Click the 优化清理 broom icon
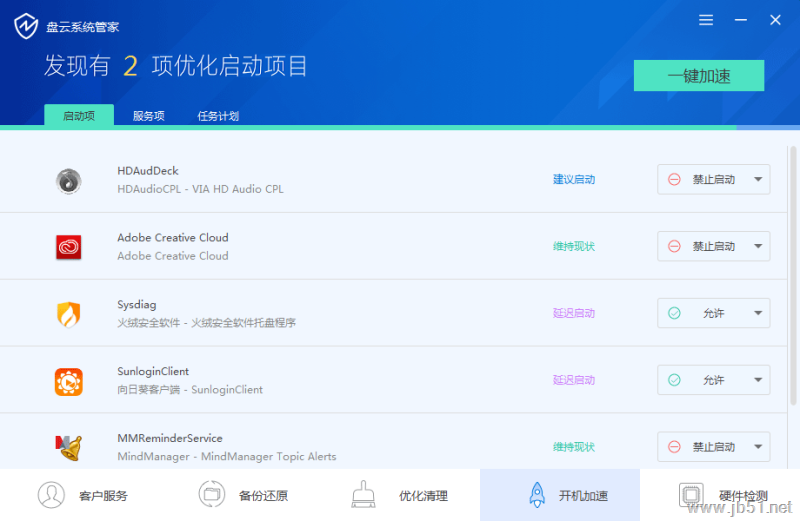 363,494
